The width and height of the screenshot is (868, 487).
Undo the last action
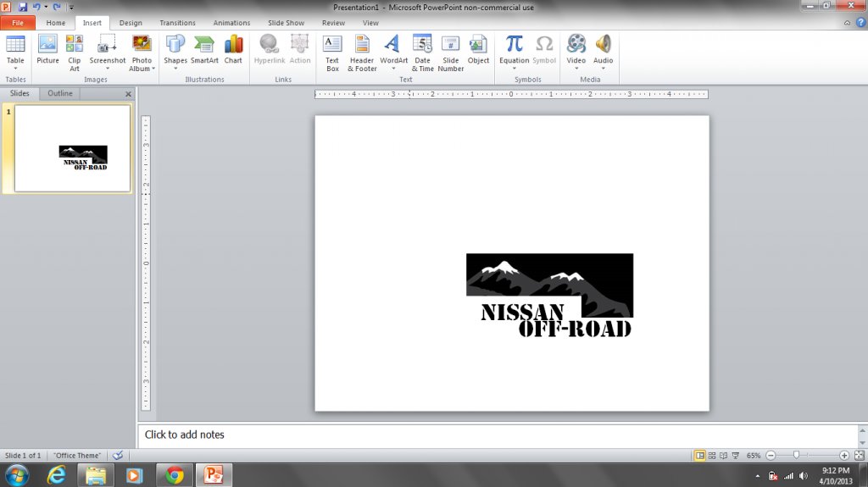(x=36, y=7)
